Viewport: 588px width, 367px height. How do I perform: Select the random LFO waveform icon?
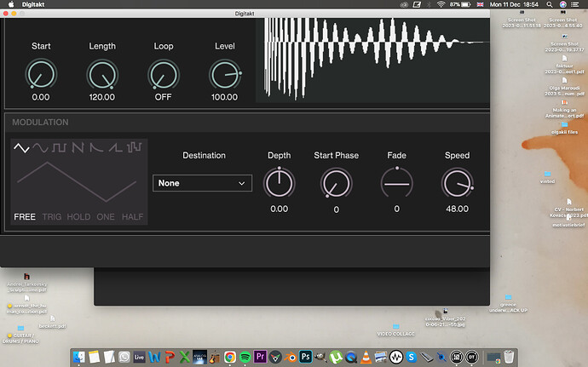pos(135,147)
